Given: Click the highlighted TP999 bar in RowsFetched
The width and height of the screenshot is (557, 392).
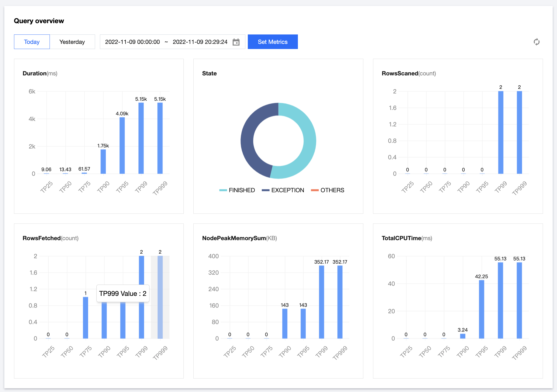Looking at the screenshot, I should (x=160, y=297).
